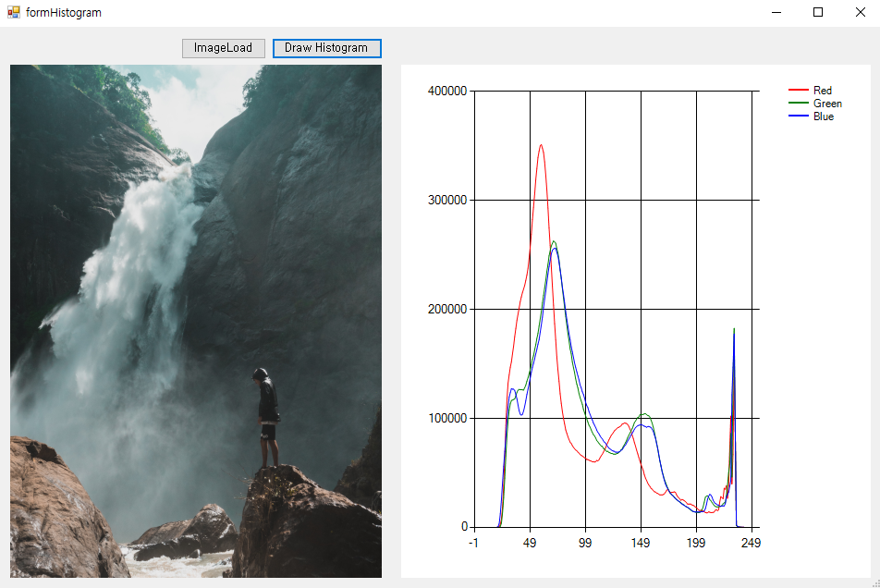This screenshot has width=880, height=588.
Task: Click the red line swatch in legend
Action: pyautogui.click(x=798, y=90)
